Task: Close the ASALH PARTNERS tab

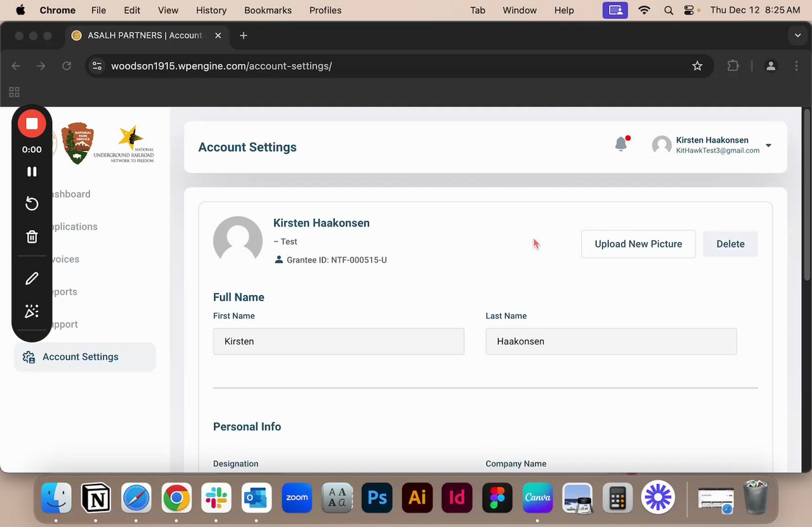Action: click(x=218, y=36)
